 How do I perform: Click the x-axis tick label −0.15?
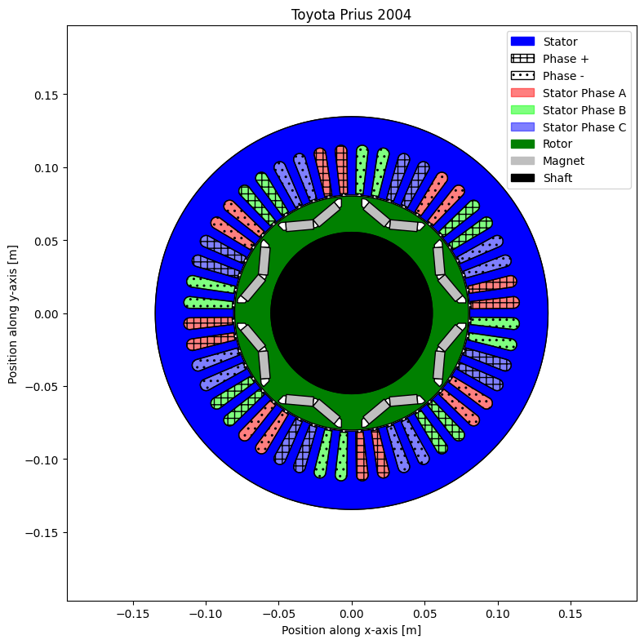[133, 614]
